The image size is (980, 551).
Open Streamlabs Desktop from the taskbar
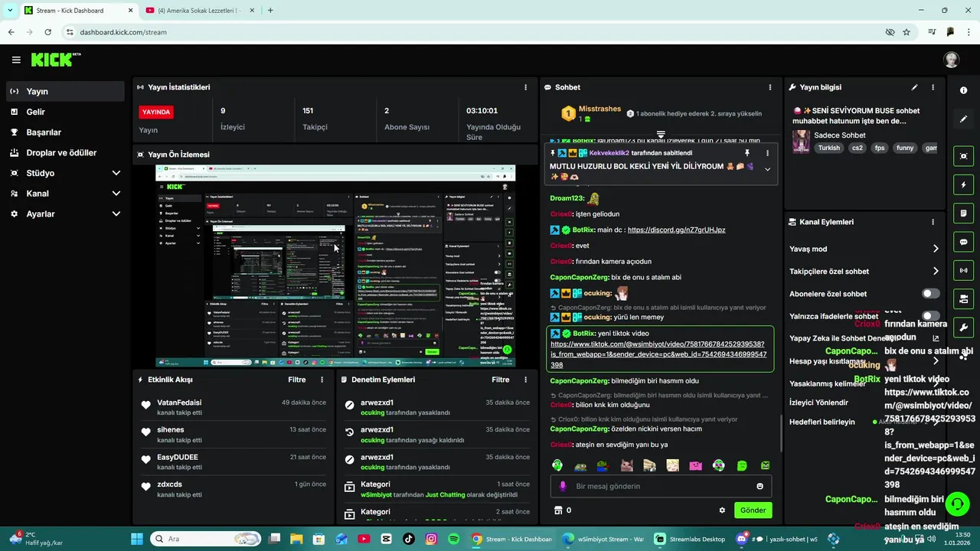tap(689, 539)
